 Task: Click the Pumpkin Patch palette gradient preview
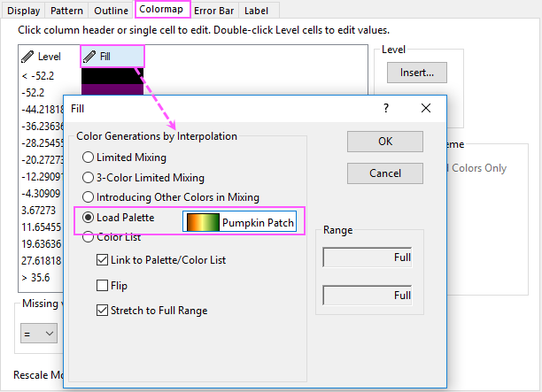coord(203,222)
